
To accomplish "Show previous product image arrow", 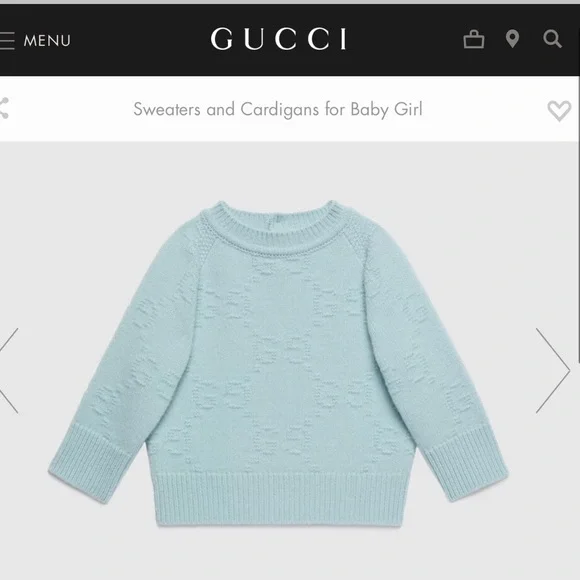I will (x=9, y=370).
